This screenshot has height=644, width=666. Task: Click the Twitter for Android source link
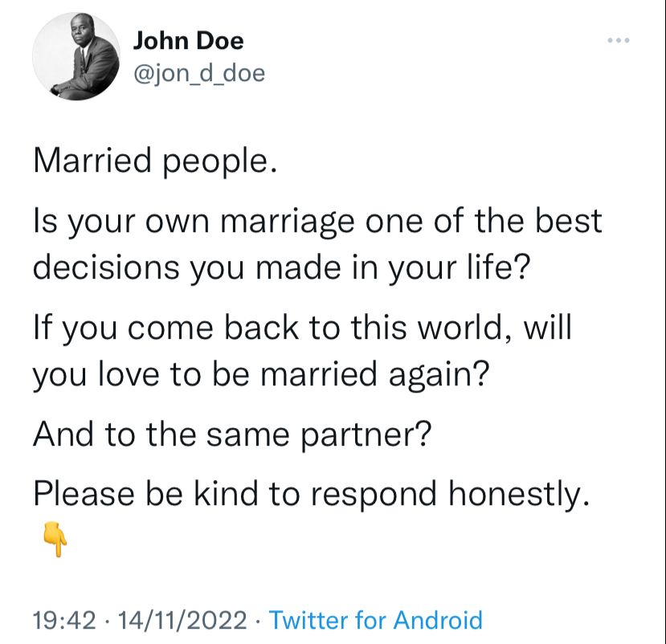(x=376, y=620)
